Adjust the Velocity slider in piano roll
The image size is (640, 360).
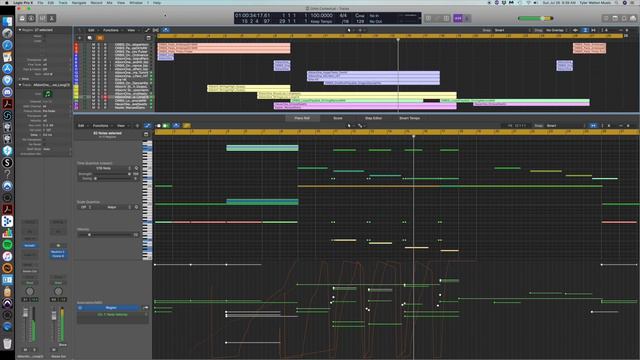click(x=105, y=235)
